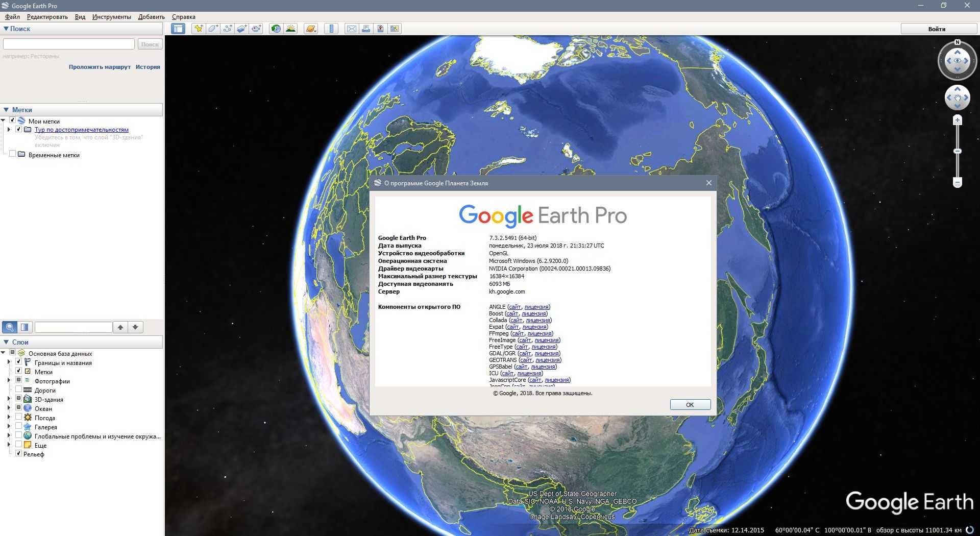This screenshot has height=536, width=980.
Task: Click the Проложить маршрут link
Action: click(100, 67)
